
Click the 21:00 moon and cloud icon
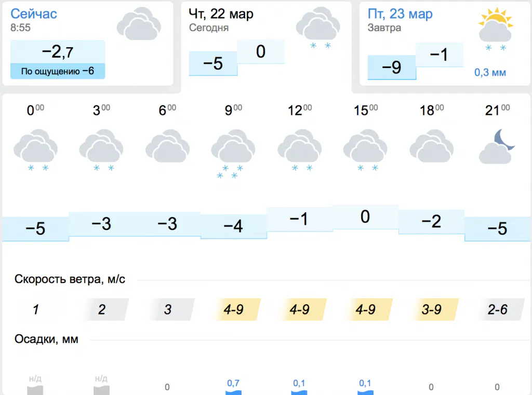pyautogui.click(x=497, y=147)
